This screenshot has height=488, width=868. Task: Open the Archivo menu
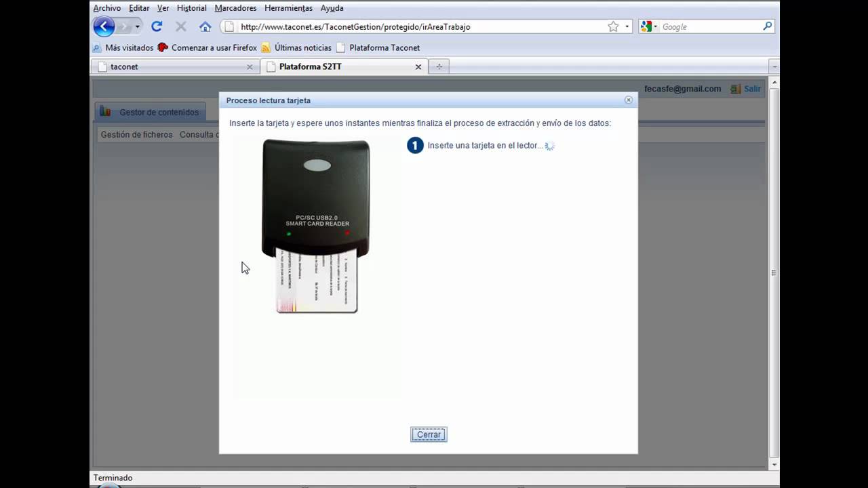[x=107, y=8]
